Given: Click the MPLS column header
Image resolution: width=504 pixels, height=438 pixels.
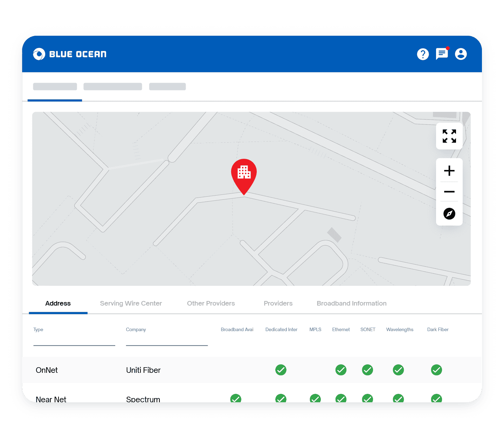Looking at the screenshot, I should [x=315, y=330].
